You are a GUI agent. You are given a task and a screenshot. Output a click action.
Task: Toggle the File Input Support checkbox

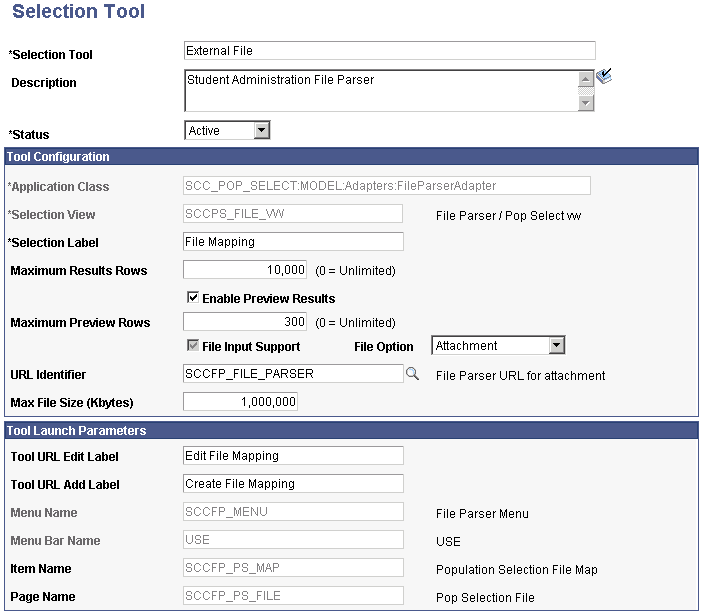pos(193,345)
